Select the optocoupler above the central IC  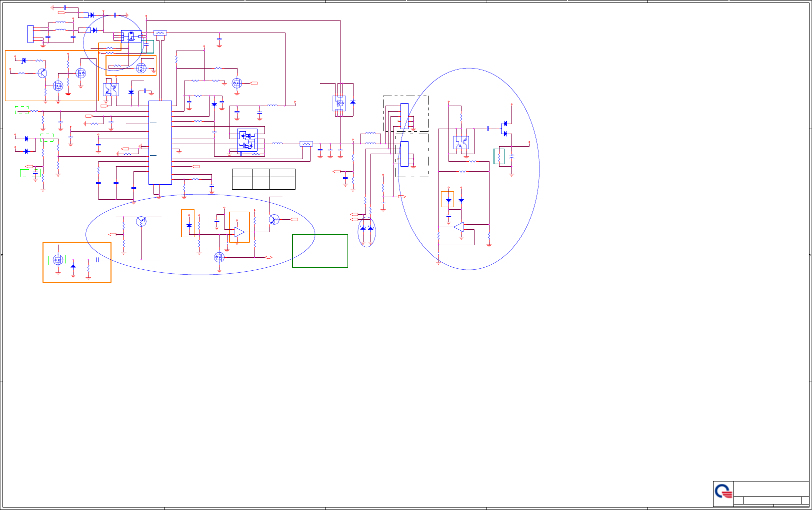tap(110, 90)
